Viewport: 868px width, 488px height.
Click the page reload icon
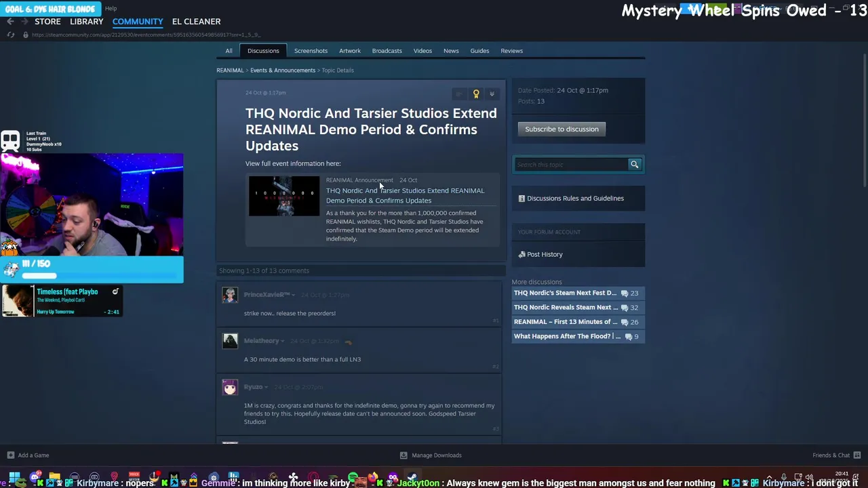coord(10,35)
